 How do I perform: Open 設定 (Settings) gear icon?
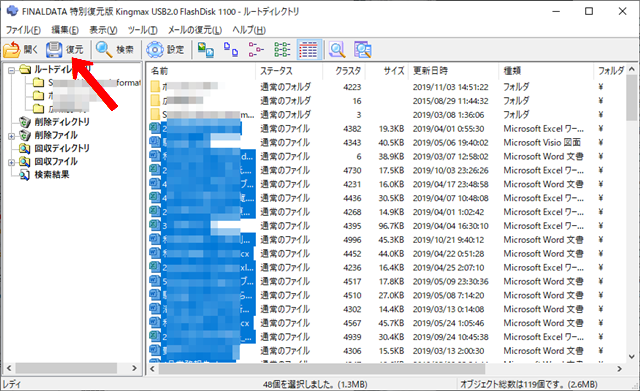[155, 49]
